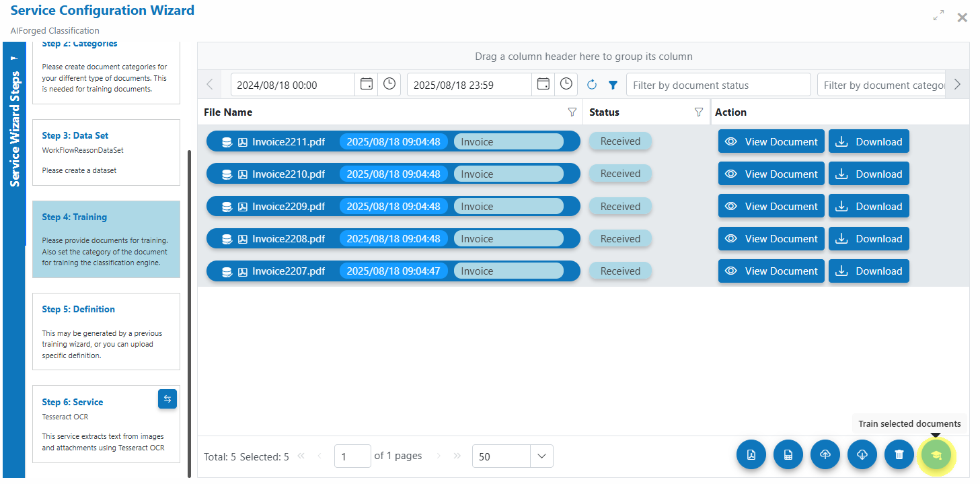Click the swap arrows icon on Step 6
The width and height of the screenshot is (980, 484).
click(167, 399)
